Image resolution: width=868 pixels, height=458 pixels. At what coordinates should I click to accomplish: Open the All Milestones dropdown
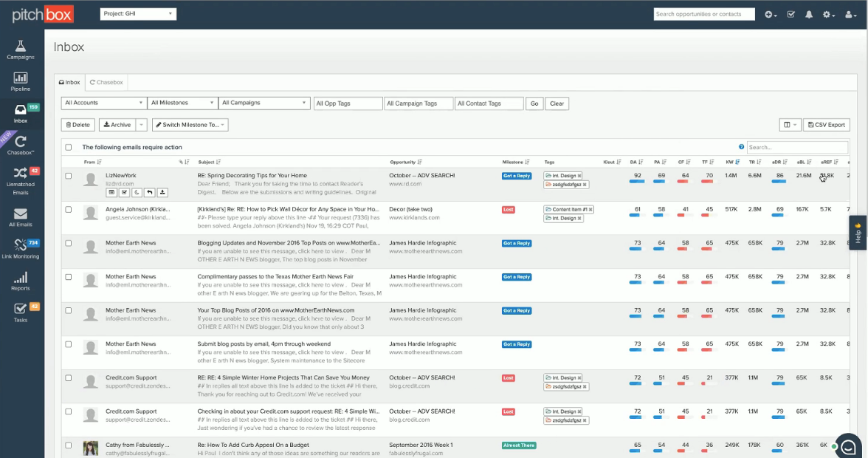click(x=182, y=103)
